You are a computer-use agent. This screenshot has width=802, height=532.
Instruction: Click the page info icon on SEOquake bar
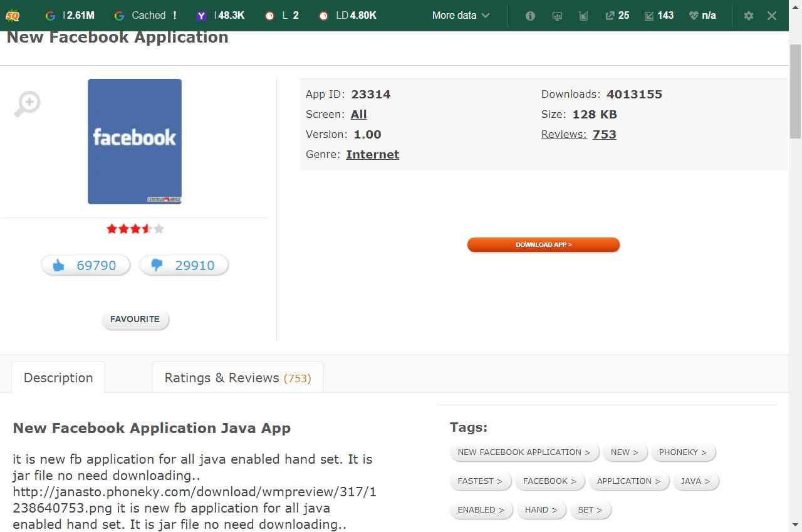click(x=529, y=15)
